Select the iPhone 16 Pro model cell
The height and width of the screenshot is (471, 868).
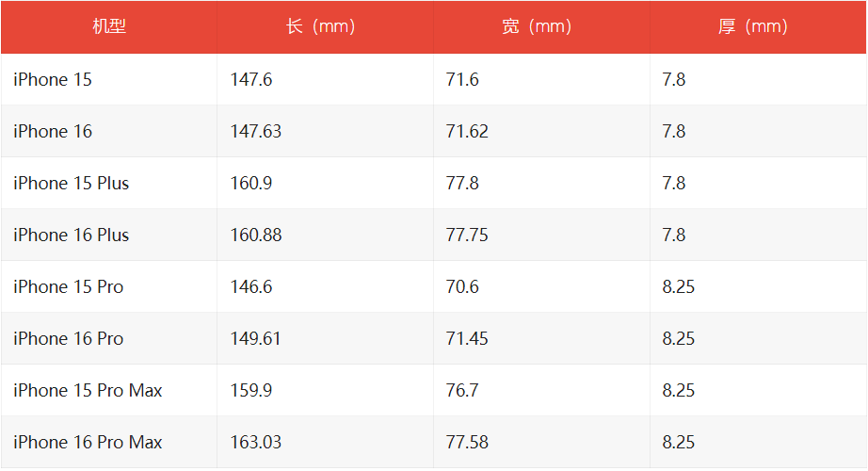click(69, 339)
